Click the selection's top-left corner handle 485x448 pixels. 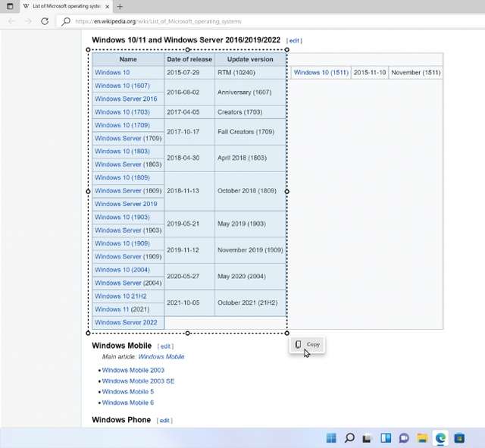88,49
